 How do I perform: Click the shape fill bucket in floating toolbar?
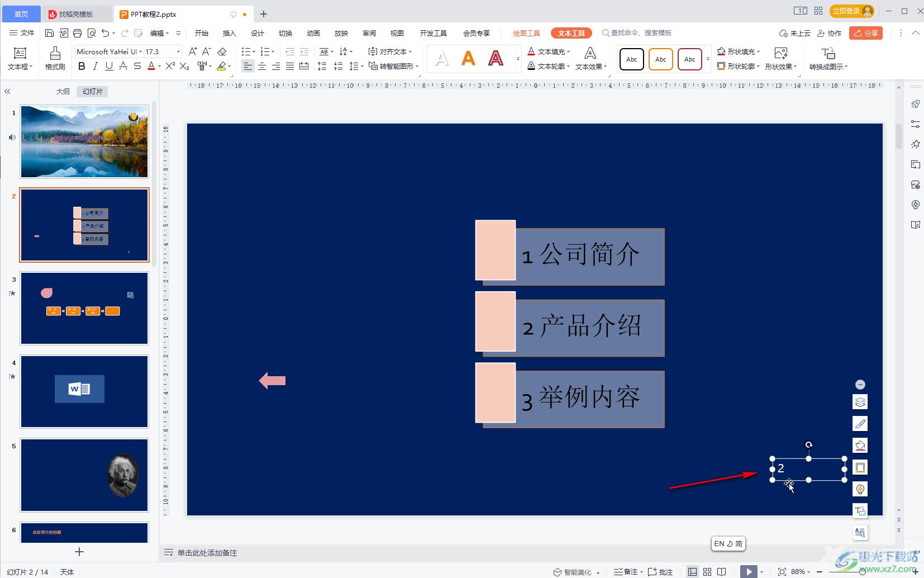click(860, 446)
